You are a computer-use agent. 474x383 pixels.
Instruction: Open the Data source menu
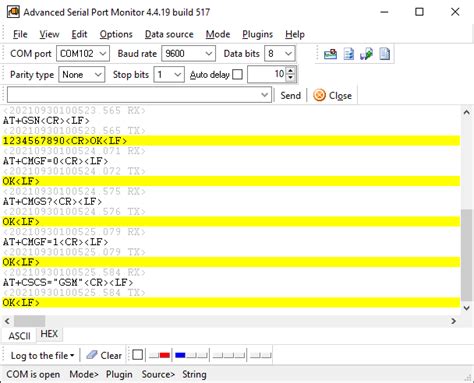(169, 34)
